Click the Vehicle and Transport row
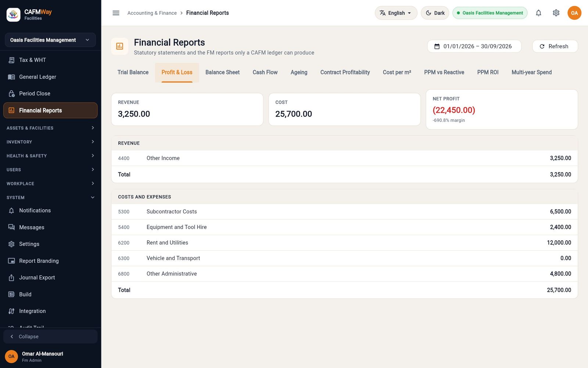 coord(344,258)
